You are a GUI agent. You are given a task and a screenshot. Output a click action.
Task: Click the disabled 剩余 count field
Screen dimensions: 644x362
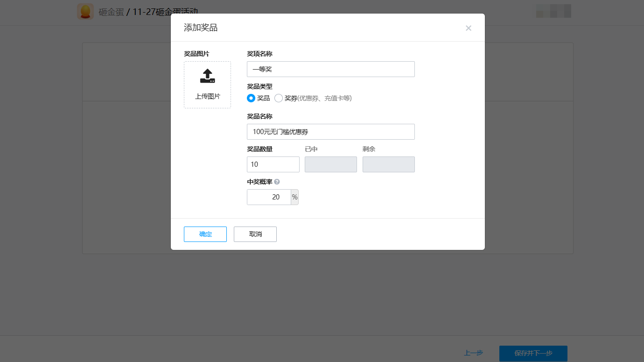[388, 164]
